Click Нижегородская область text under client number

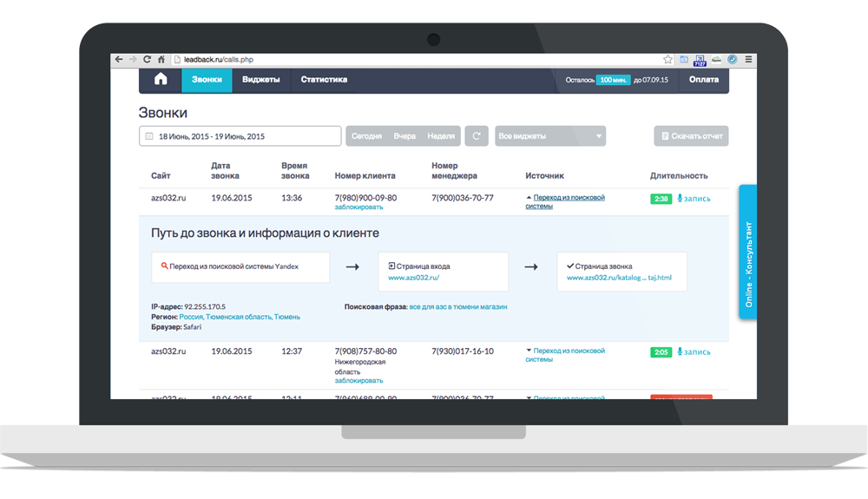pyautogui.click(x=360, y=367)
